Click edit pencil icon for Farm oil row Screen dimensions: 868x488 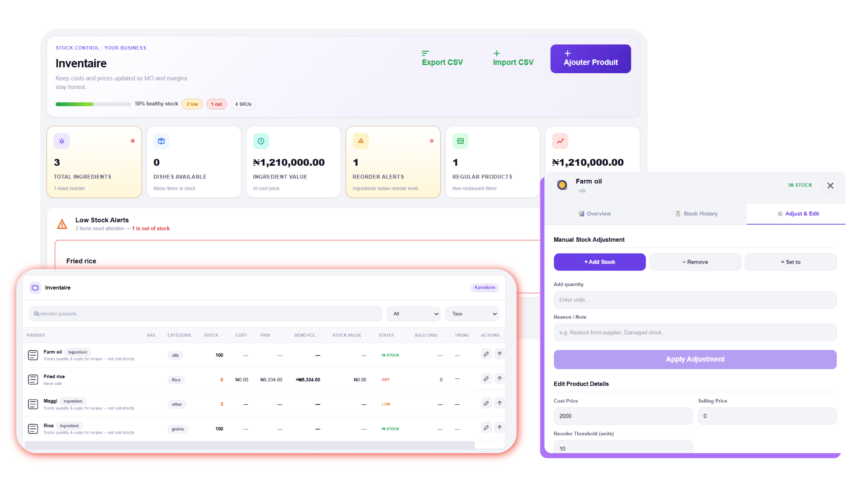click(x=486, y=354)
